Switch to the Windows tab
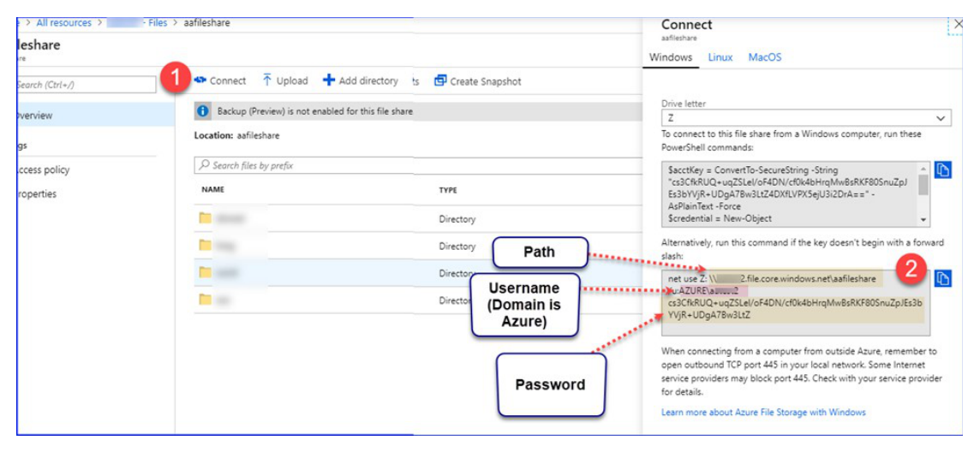 [671, 57]
